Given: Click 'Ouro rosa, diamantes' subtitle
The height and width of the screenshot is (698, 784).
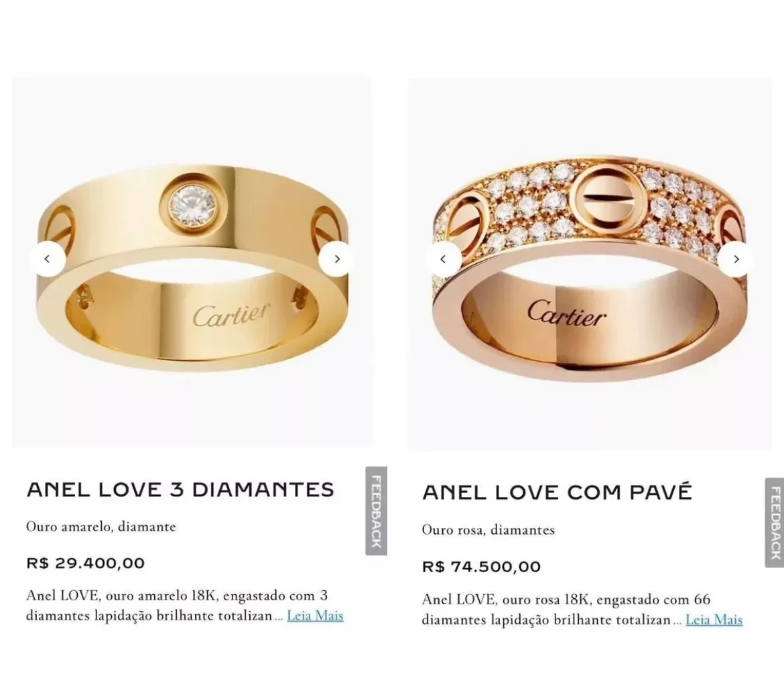Looking at the screenshot, I should coord(488,529).
